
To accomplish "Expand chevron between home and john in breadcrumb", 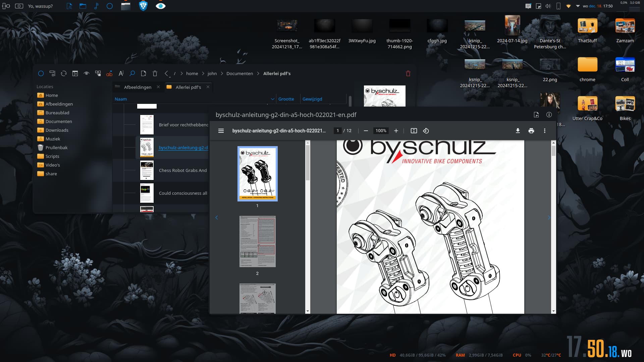I will pyautogui.click(x=203, y=73).
